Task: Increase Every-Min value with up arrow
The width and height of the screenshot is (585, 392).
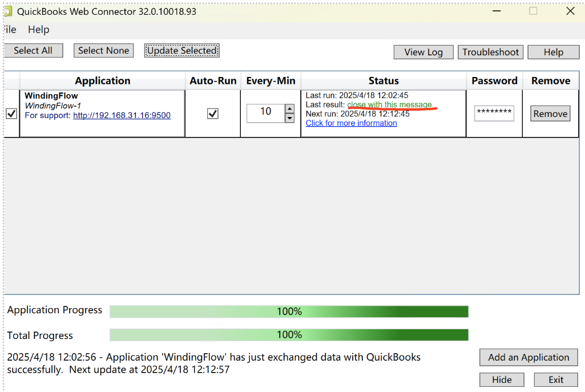Action: (x=289, y=109)
